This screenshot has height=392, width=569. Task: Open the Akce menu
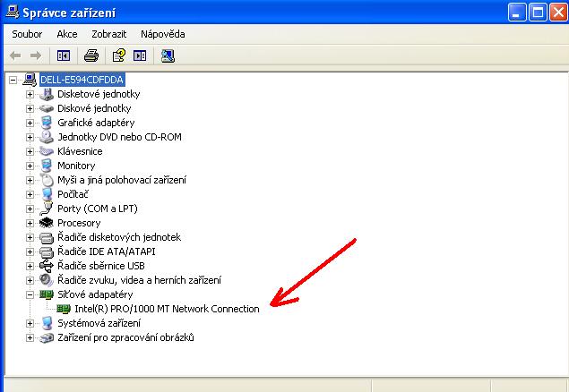click(x=67, y=34)
